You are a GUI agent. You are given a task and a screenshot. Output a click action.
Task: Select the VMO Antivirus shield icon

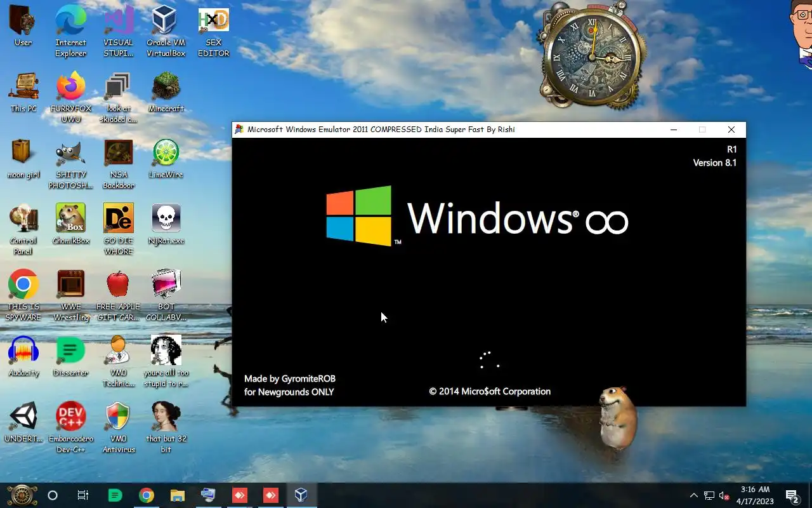[119, 428]
